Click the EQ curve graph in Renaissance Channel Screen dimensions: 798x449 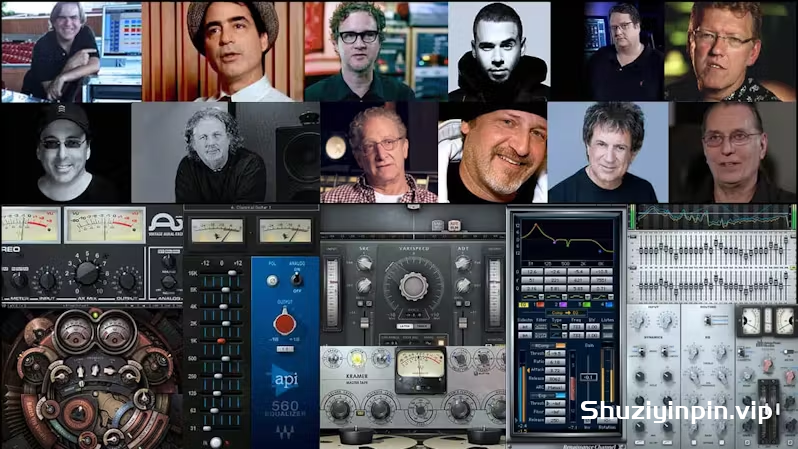point(567,240)
